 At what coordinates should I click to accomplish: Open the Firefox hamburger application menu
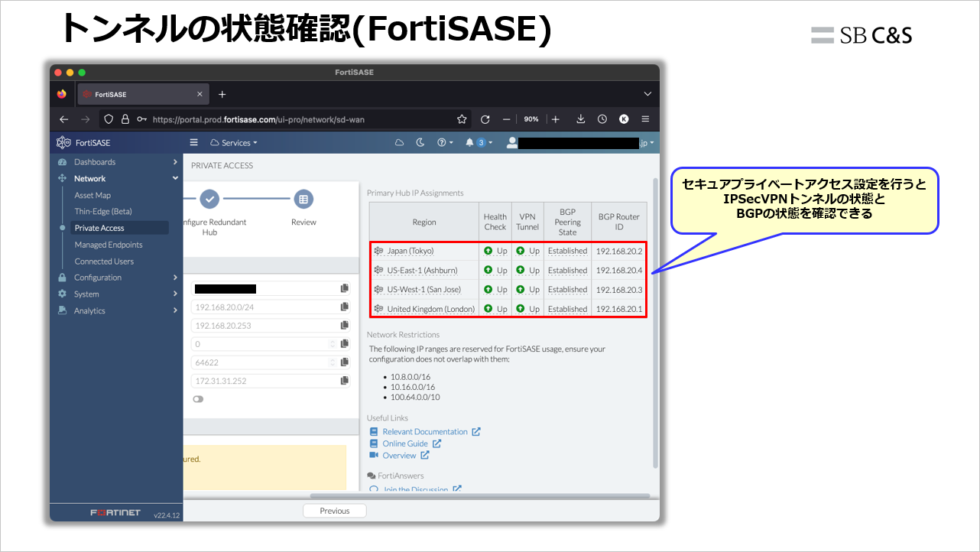[645, 119]
